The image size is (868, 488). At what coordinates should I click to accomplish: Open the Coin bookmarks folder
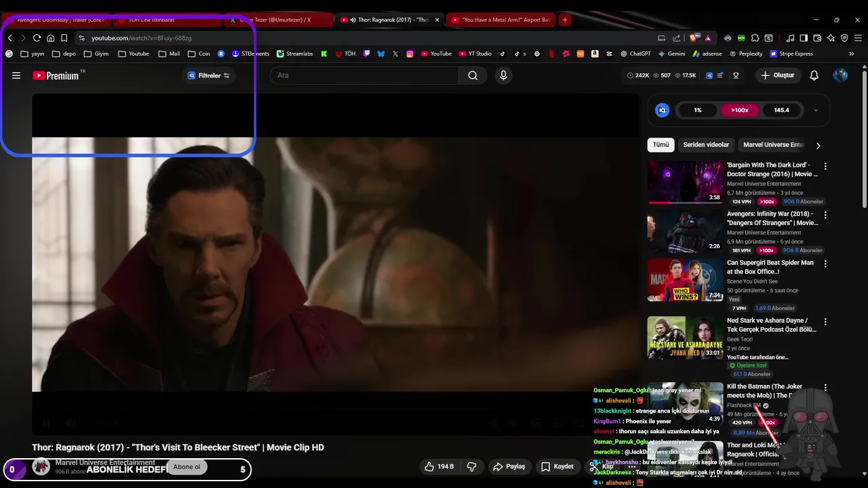(x=199, y=54)
